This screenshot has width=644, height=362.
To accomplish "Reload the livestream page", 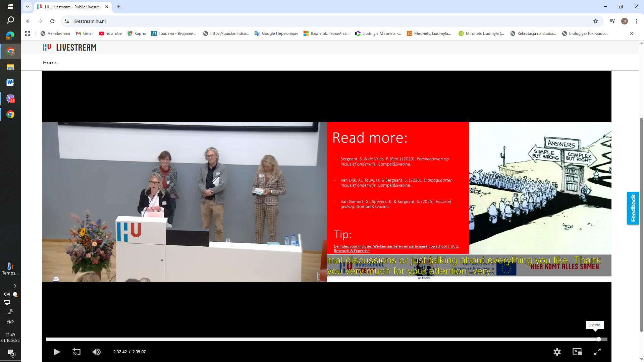I will pyautogui.click(x=52, y=21).
